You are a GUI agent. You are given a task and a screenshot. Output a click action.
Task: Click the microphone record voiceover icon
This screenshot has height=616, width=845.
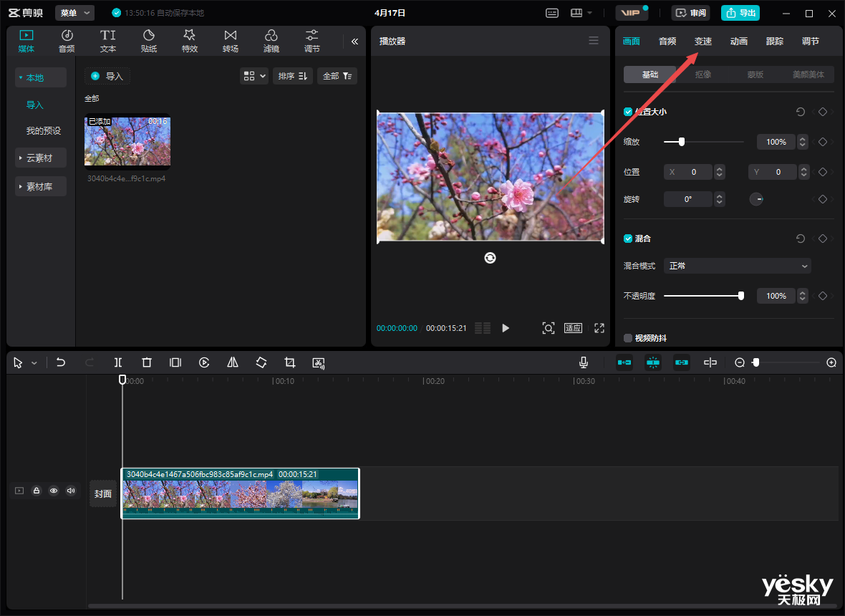click(583, 362)
